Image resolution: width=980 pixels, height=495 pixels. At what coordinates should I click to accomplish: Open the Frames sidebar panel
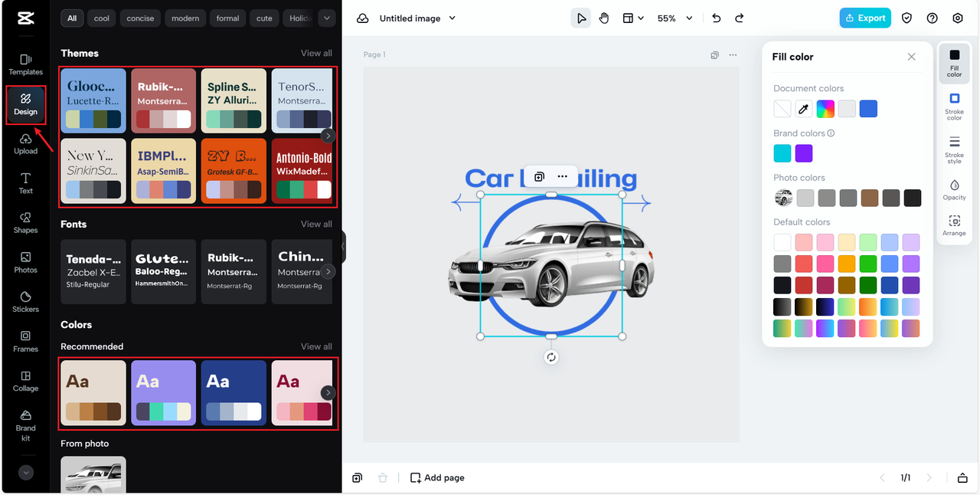point(25,342)
